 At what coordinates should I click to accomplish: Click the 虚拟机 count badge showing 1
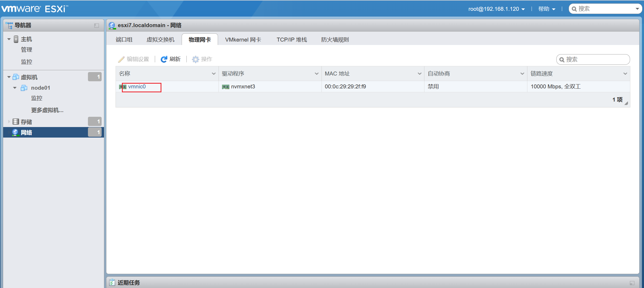click(95, 77)
